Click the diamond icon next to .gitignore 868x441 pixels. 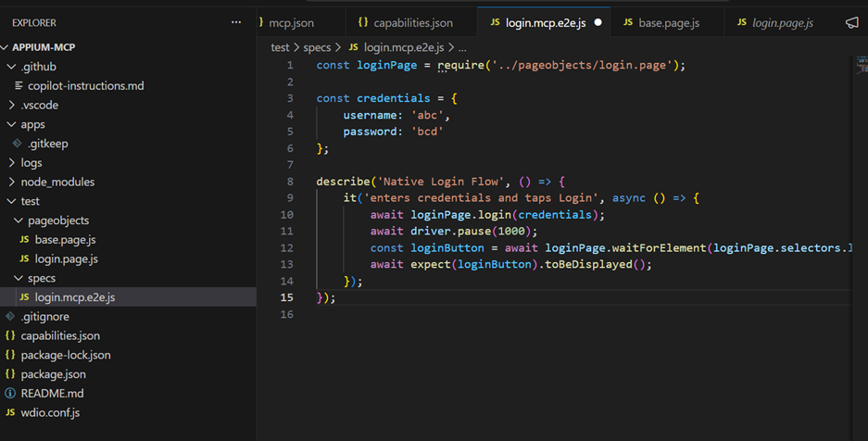click(10, 317)
